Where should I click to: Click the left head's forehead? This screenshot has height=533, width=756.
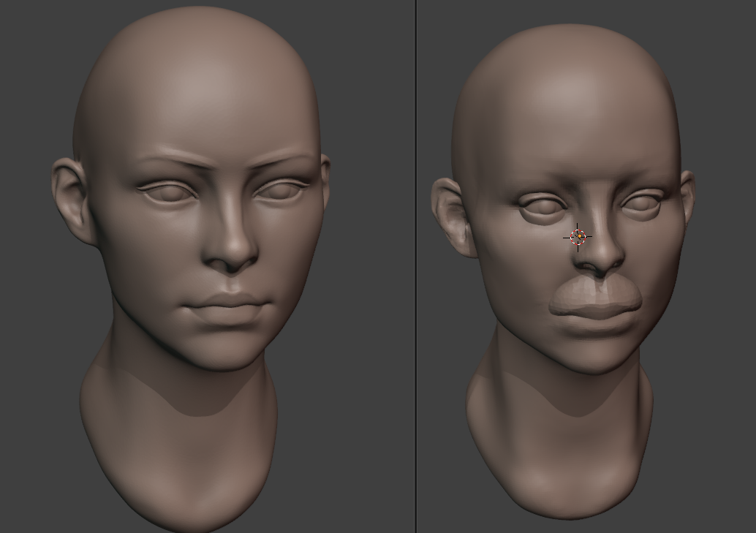197,95
